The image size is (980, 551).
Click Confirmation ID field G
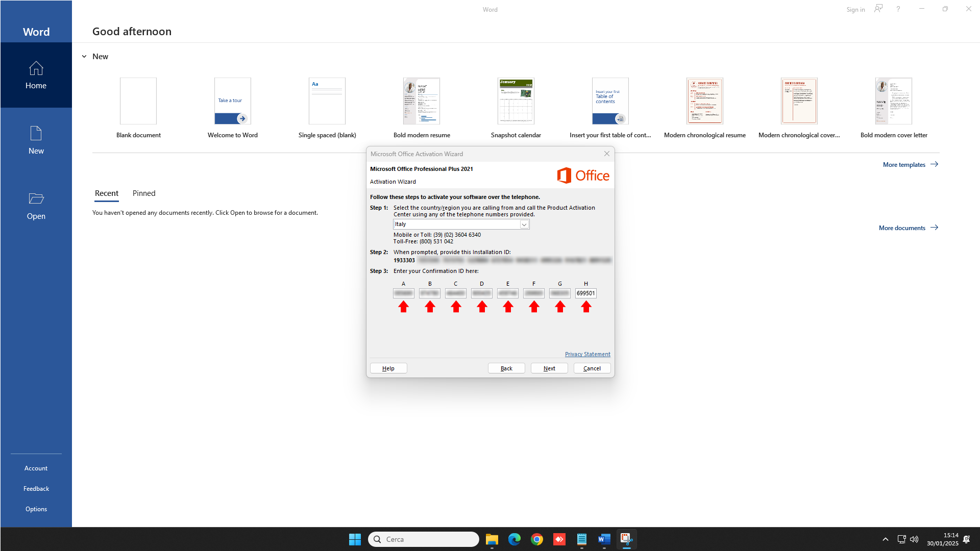pyautogui.click(x=559, y=293)
